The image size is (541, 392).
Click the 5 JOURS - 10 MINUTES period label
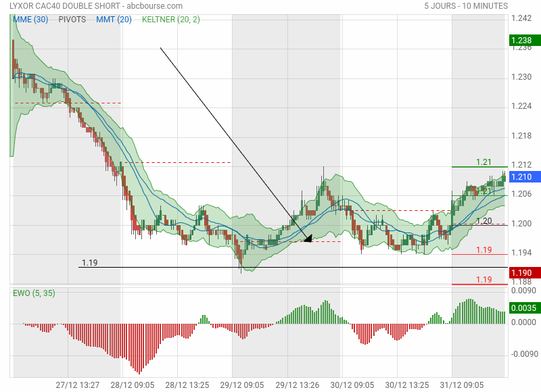click(x=466, y=6)
